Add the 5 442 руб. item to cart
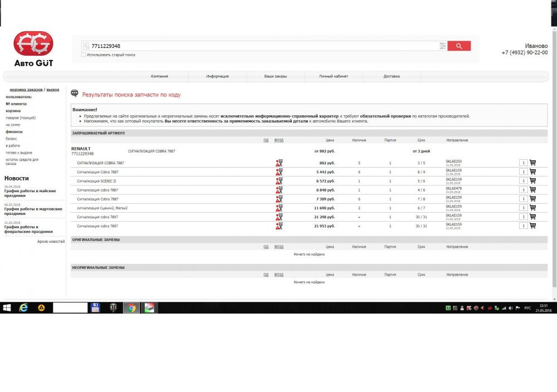This screenshot has width=557, height=392. (x=532, y=171)
